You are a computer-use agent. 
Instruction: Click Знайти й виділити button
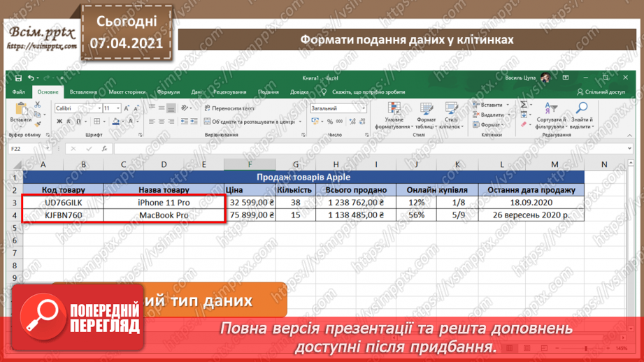[x=582, y=116]
